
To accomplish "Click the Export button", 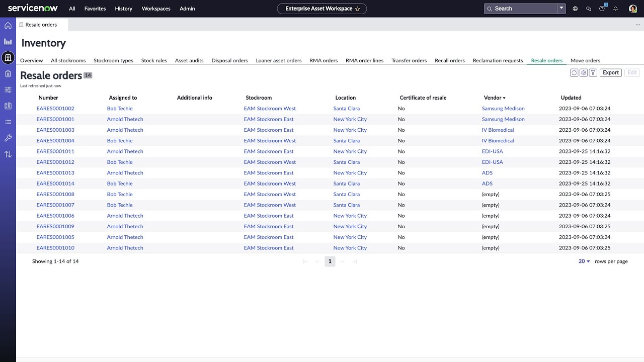I will pyautogui.click(x=610, y=73).
